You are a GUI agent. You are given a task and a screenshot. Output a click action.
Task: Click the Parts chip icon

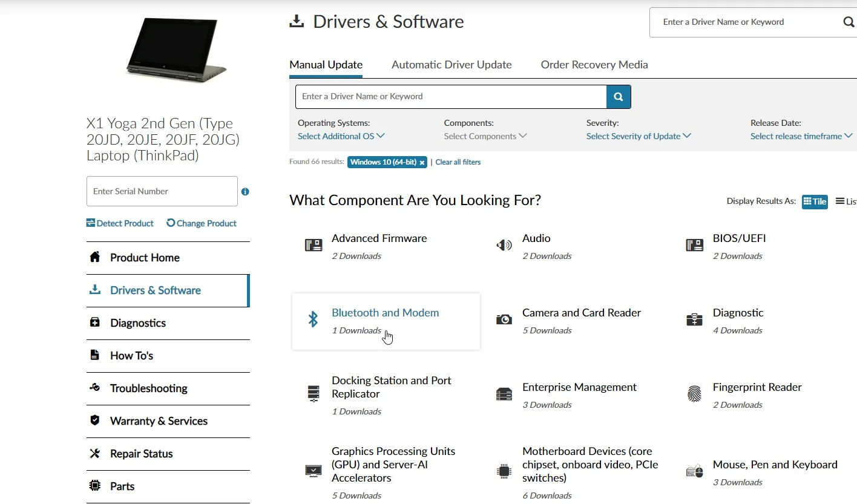pos(94,485)
